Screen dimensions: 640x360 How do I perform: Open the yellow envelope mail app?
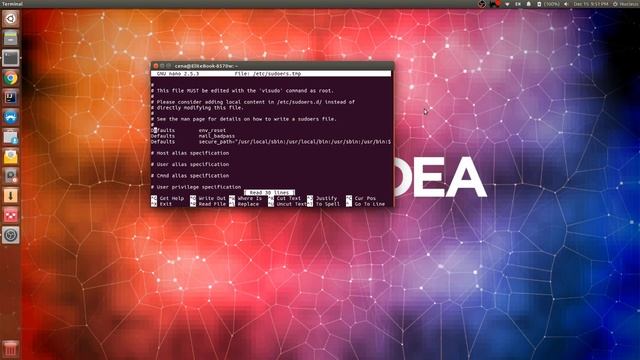tap(11, 157)
